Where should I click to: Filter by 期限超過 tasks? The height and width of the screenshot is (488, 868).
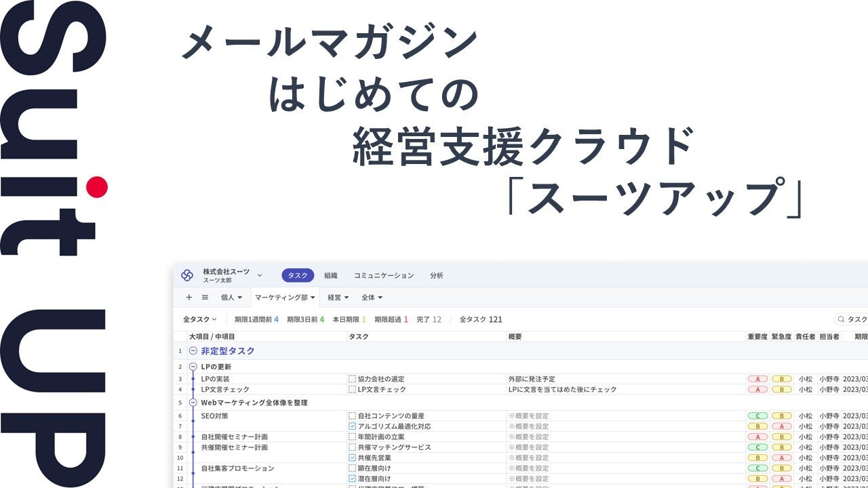point(391,319)
